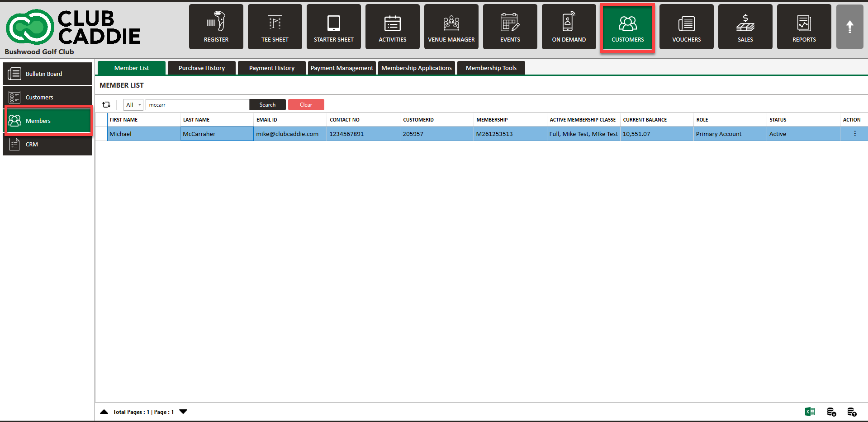Click the Active Membership Classe column header
The image size is (868, 422).
coord(583,120)
